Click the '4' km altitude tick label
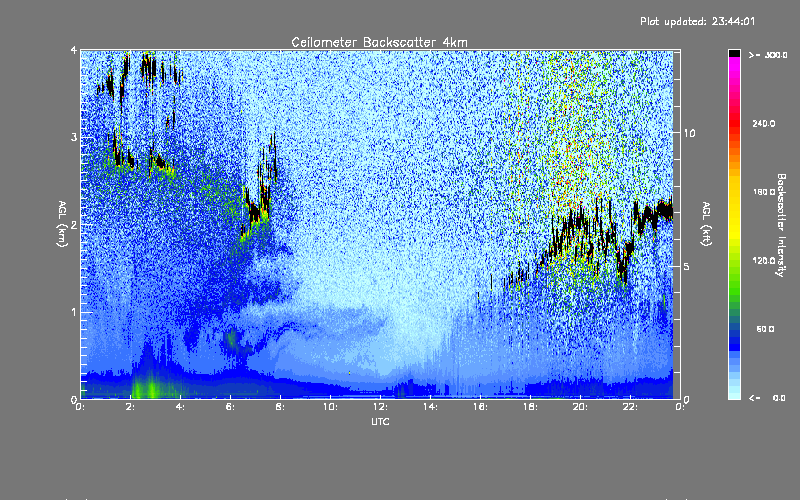 pyautogui.click(x=74, y=50)
